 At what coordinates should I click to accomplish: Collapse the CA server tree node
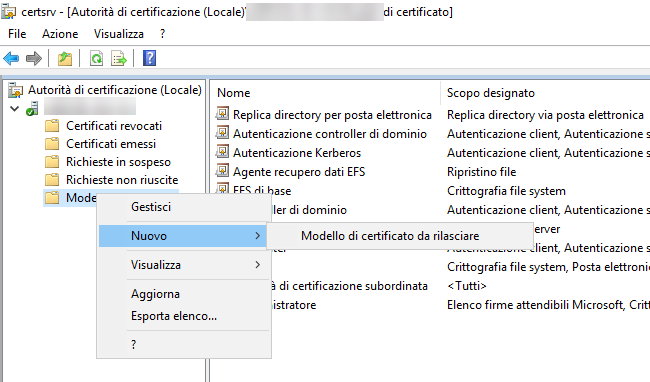(15, 109)
